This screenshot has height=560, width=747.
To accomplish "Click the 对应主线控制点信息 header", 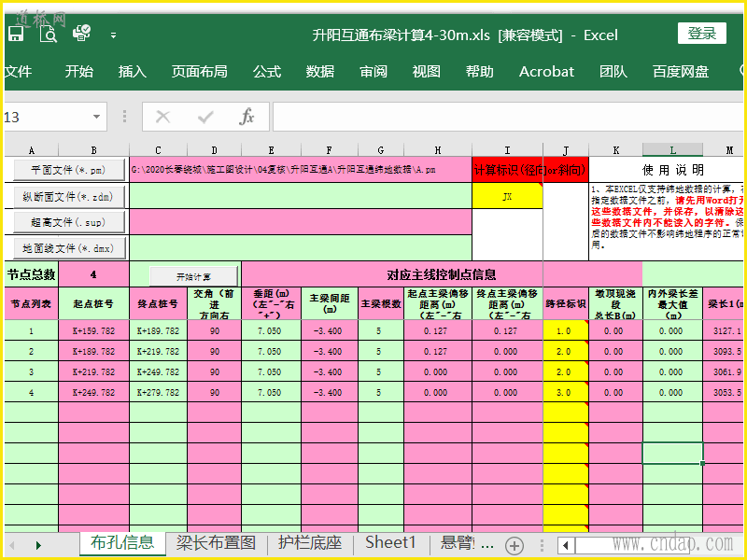I will 441,274.
